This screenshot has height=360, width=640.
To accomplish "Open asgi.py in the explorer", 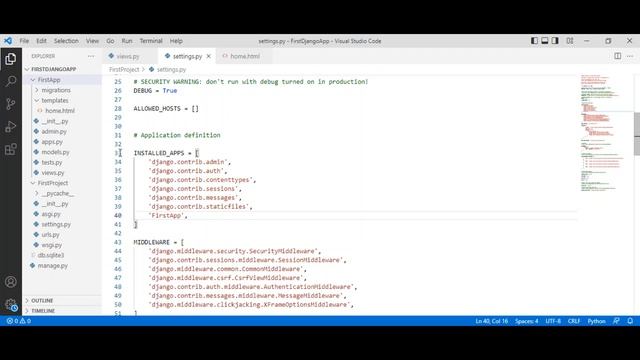I will (51, 214).
